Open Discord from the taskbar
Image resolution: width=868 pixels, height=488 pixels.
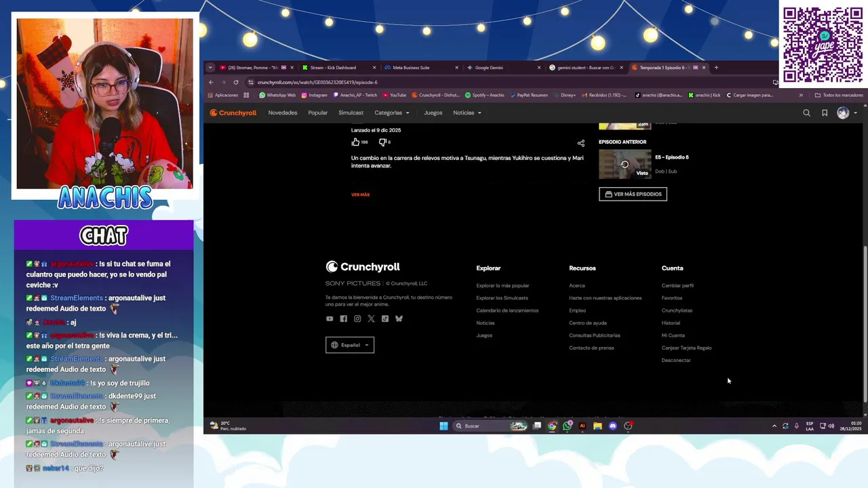click(612, 426)
